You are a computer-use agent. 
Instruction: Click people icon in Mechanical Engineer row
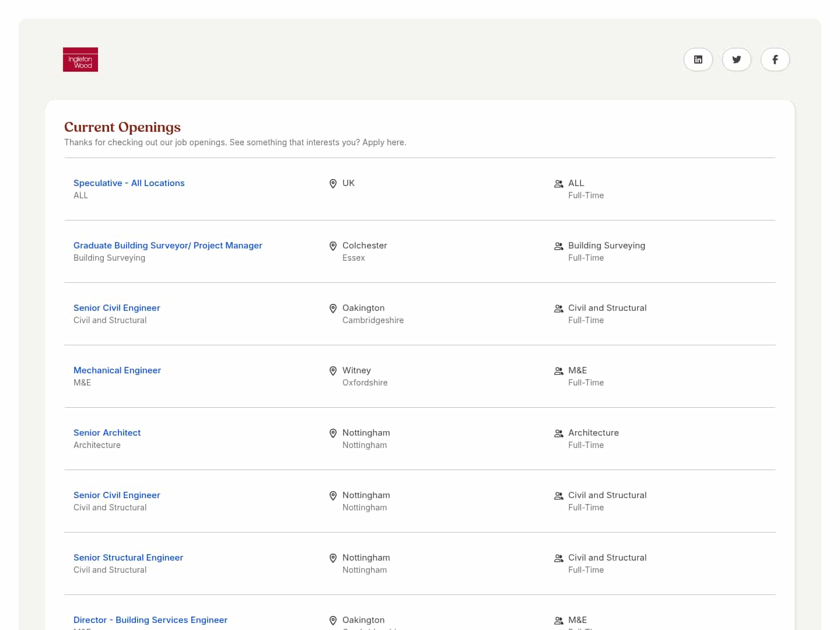[x=558, y=371]
